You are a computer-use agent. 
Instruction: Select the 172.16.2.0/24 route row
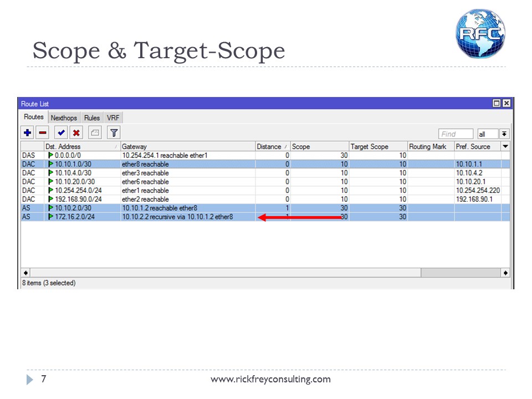coord(265,217)
